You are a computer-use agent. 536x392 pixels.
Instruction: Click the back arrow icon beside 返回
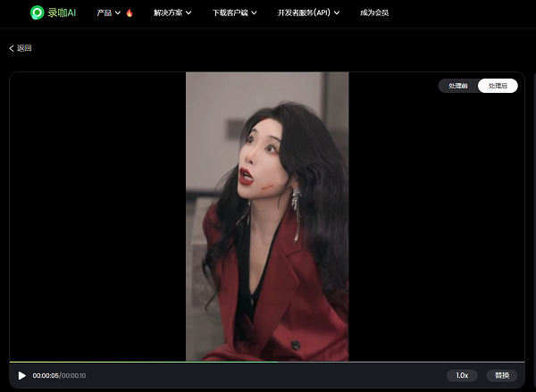[x=12, y=48]
